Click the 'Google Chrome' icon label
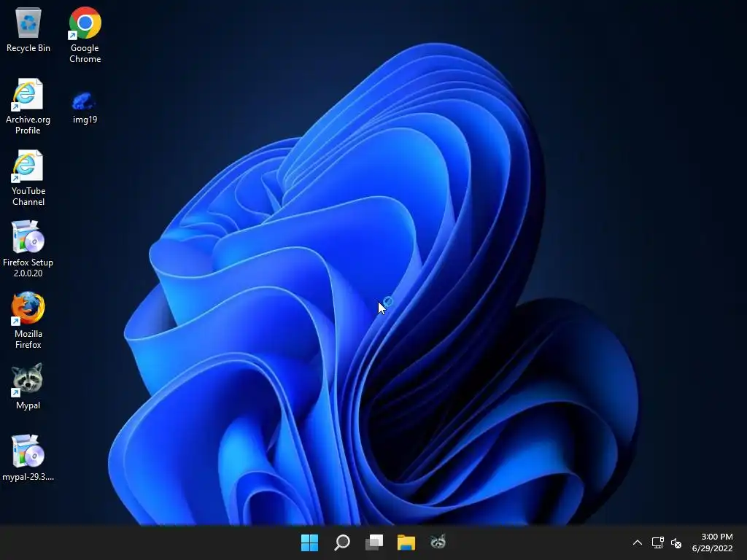The height and width of the screenshot is (560, 747). 85,53
